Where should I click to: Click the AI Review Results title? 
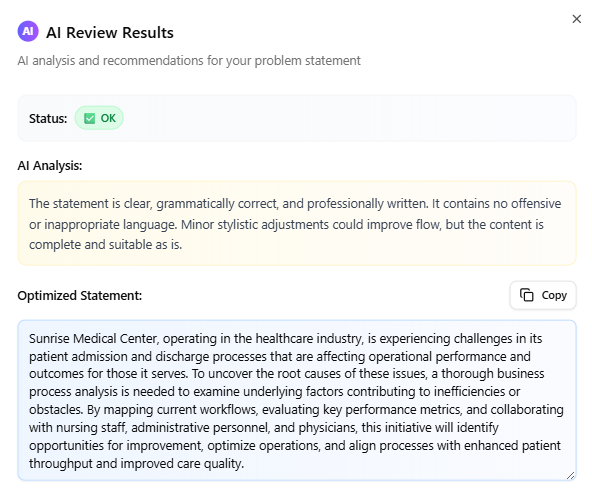coord(110,33)
